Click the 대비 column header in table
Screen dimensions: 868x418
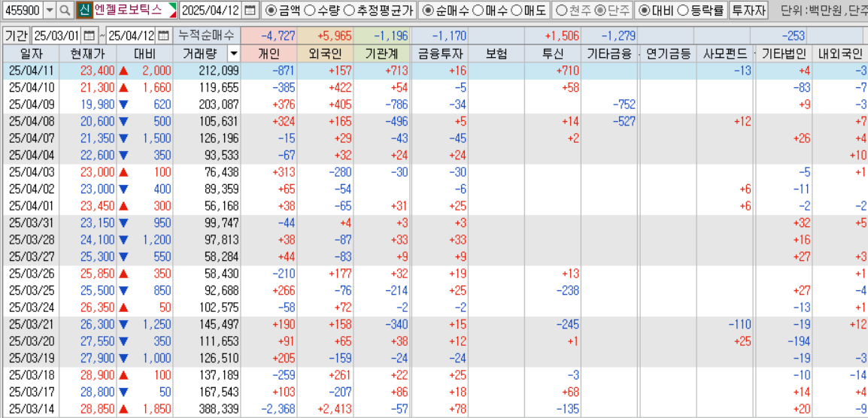pos(144,54)
